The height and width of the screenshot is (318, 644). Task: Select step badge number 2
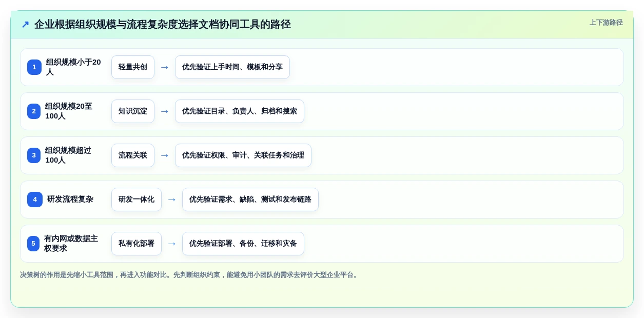[34, 111]
